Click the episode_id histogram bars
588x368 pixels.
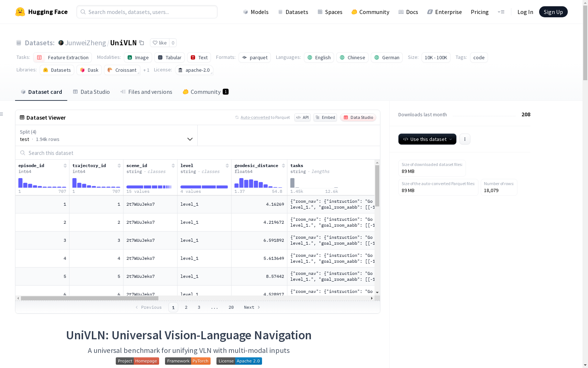(x=42, y=183)
